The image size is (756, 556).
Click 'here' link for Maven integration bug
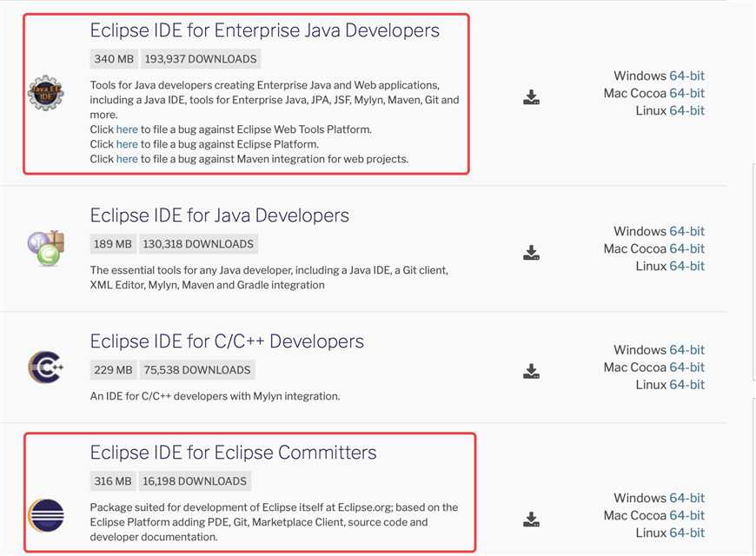(127, 159)
